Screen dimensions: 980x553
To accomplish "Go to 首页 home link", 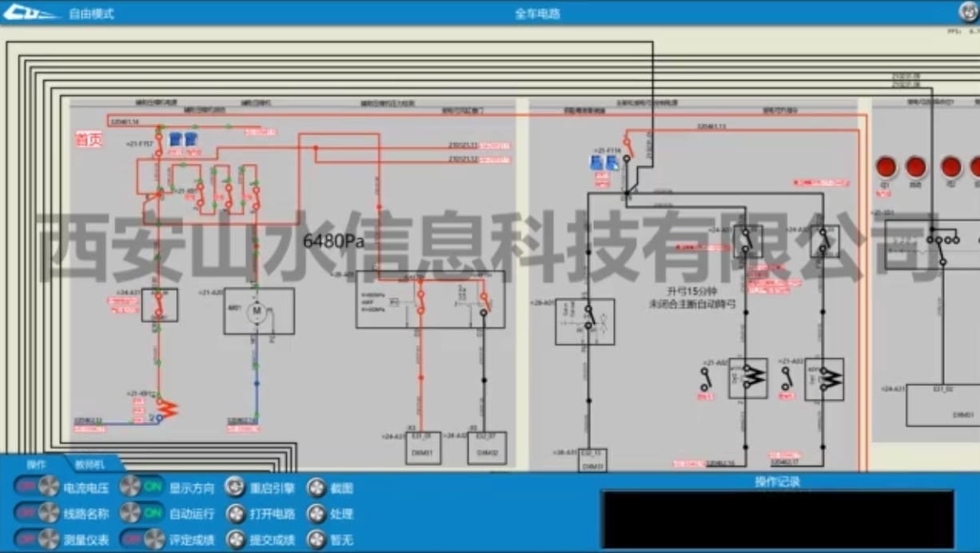I will point(89,140).
